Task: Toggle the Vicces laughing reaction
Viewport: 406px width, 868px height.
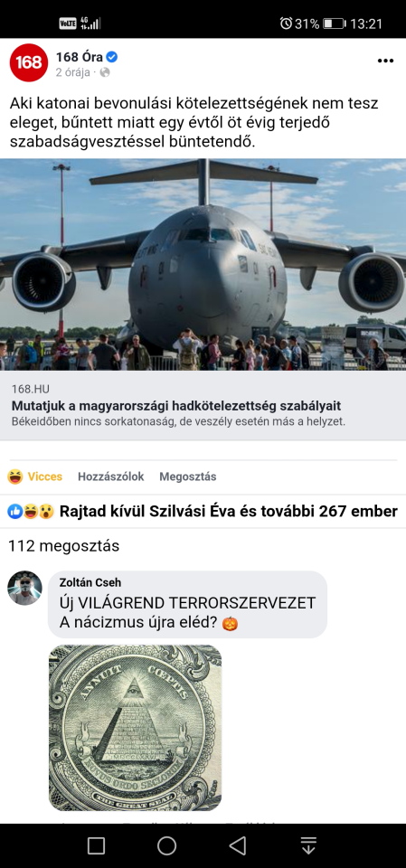Action: pos(35,476)
